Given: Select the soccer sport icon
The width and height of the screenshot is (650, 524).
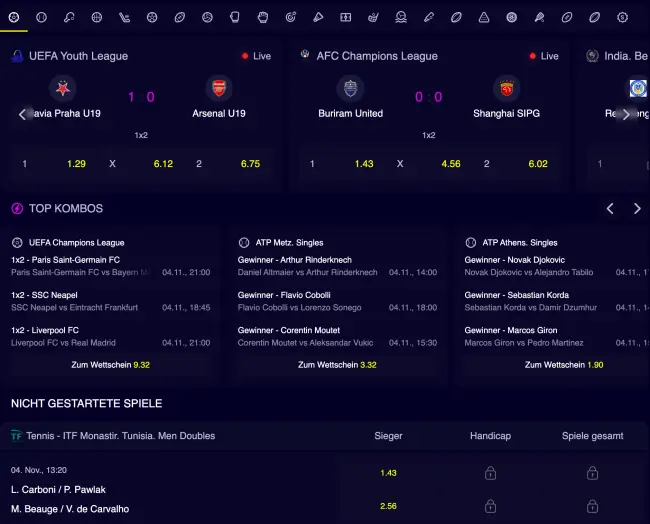Looking at the screenshot, I should 14,17.
